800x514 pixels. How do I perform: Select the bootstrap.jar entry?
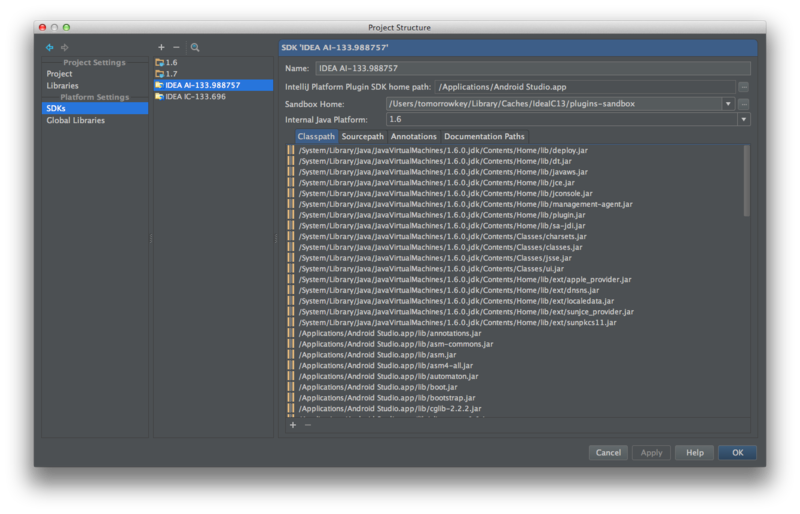coord(514,398)
